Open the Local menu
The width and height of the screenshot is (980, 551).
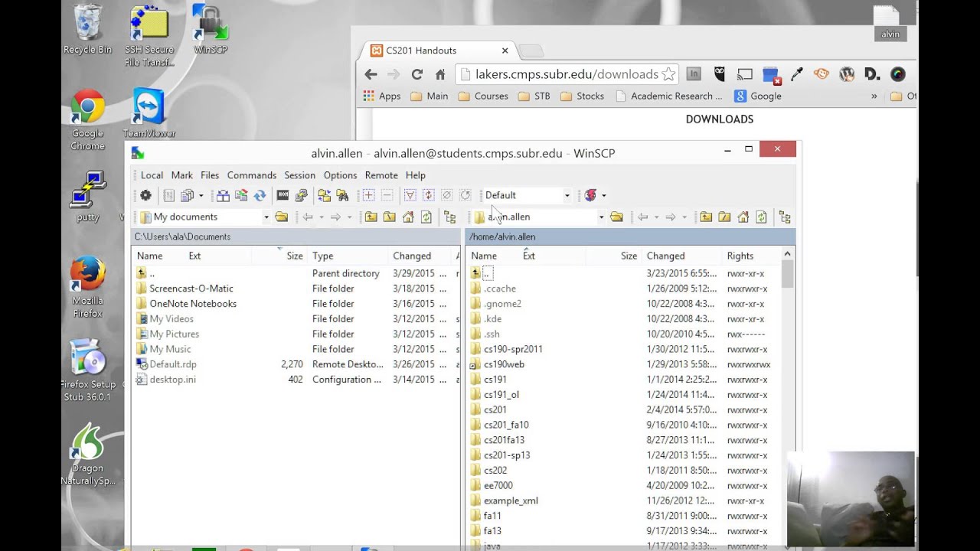click(152, 175)
